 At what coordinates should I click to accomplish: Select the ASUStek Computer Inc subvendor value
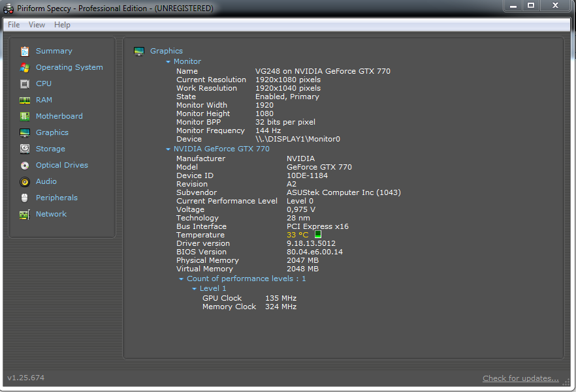click(x=344, y=192)
